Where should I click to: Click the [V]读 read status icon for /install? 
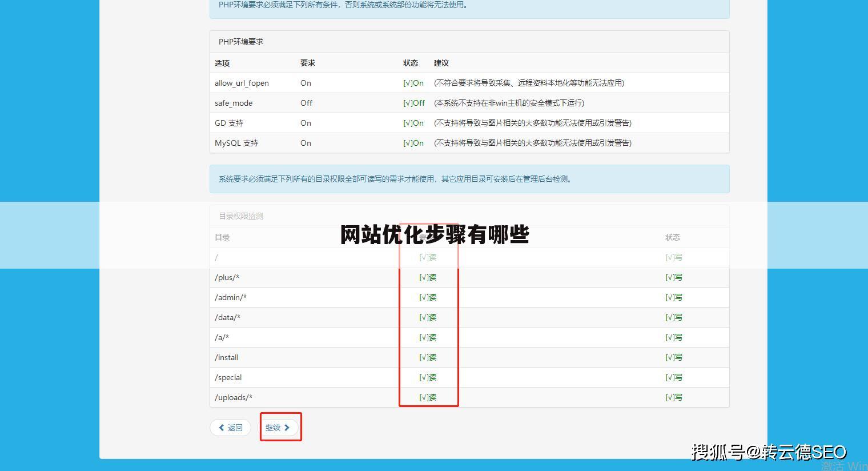click(428, 357)
